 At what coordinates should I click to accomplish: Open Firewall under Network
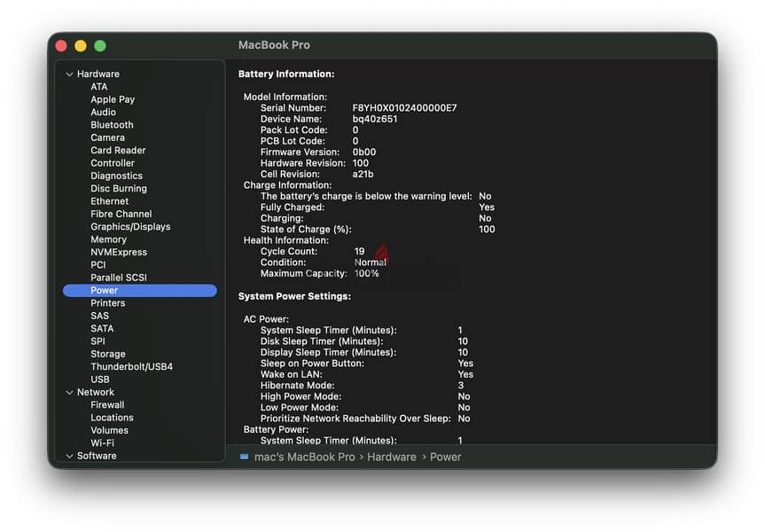(107, 404)
